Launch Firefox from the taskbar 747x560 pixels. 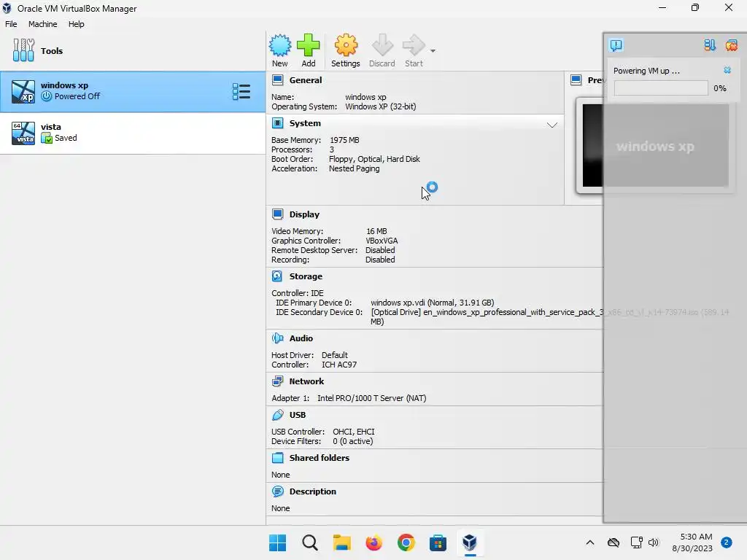374,542
